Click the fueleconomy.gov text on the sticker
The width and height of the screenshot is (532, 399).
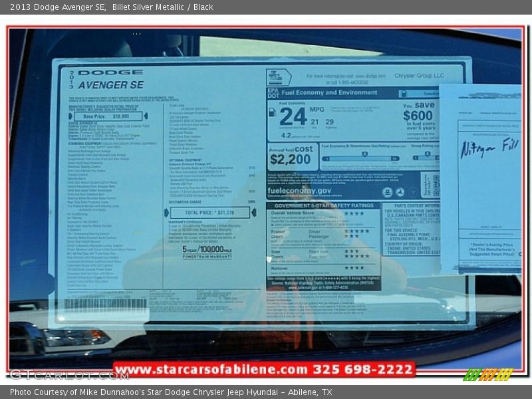(x=299, y=191)
